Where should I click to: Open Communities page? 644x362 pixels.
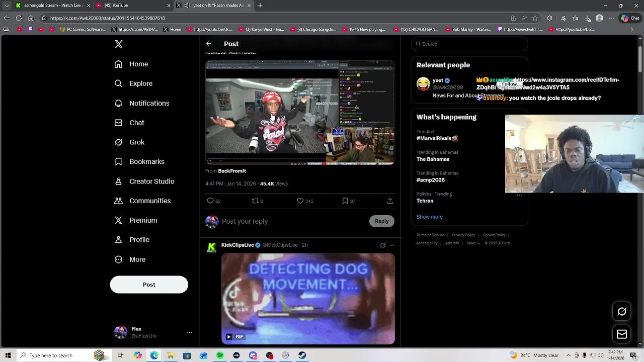pyautogui.click(x=142, y=201)
